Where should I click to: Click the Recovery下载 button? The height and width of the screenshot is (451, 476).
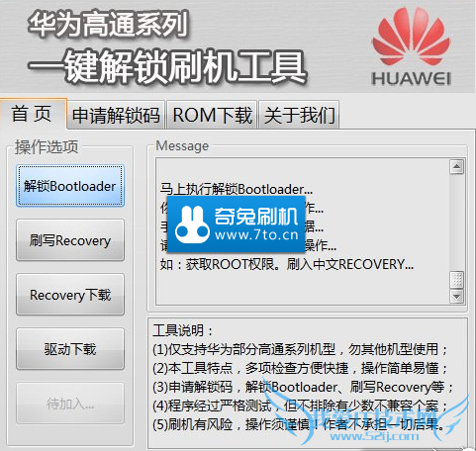tap(70, 295)
